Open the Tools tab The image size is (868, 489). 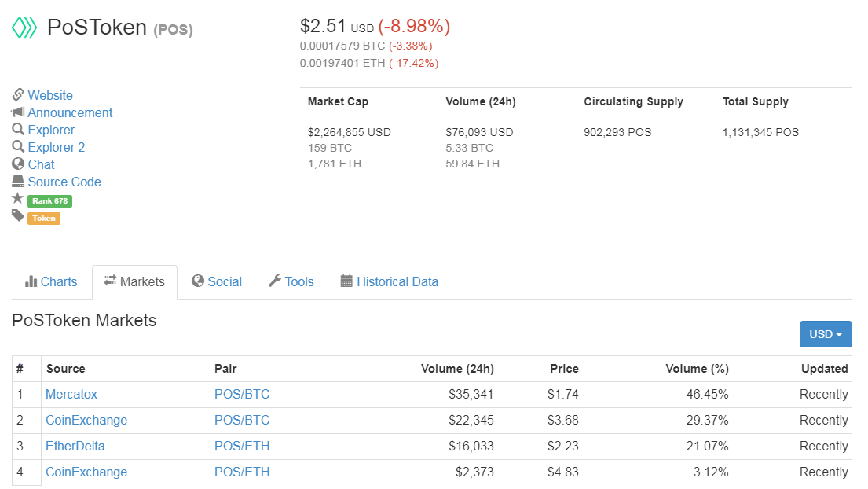click(x=291, y=282)
